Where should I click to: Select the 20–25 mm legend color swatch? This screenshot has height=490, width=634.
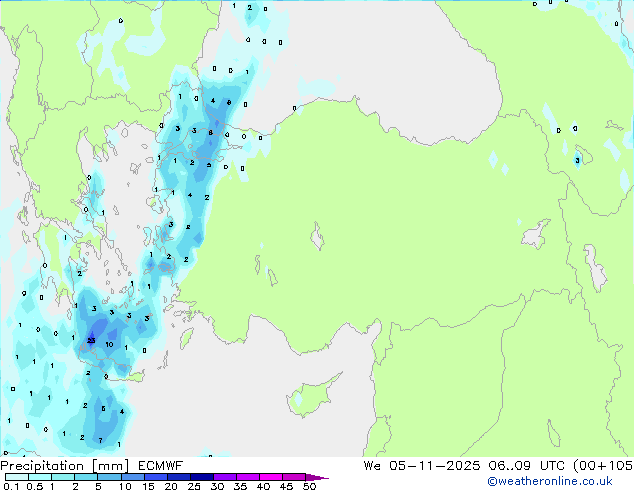178,477
